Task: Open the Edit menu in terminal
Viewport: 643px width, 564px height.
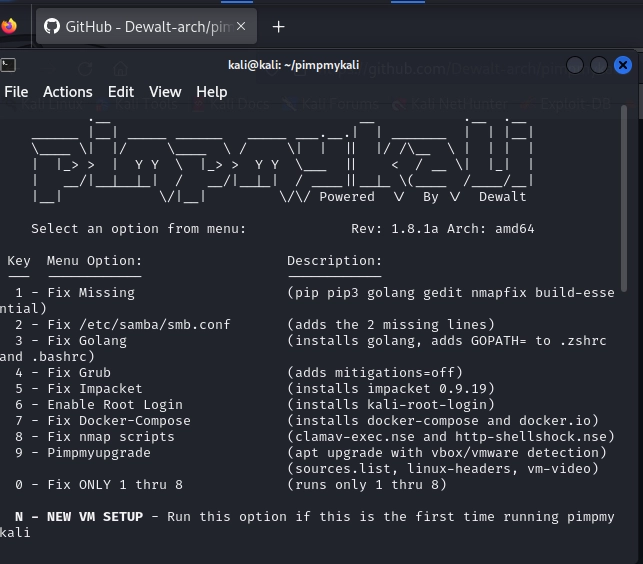Action: pyautogui.click(x=121, y=92)
